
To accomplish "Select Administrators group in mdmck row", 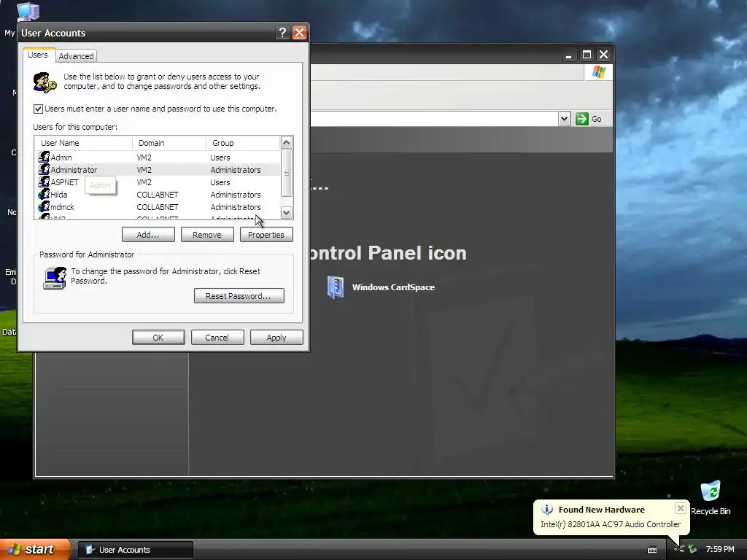I will (236, 207).
